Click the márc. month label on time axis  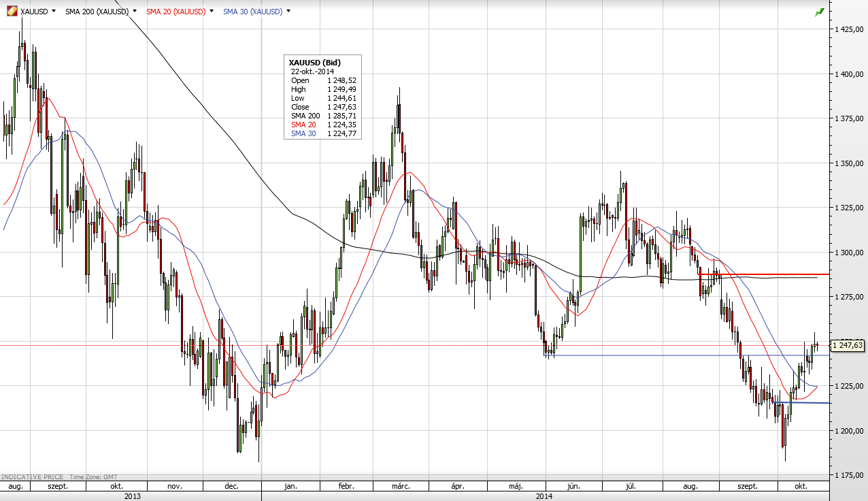pyautogui.click(x=399, y=486)
